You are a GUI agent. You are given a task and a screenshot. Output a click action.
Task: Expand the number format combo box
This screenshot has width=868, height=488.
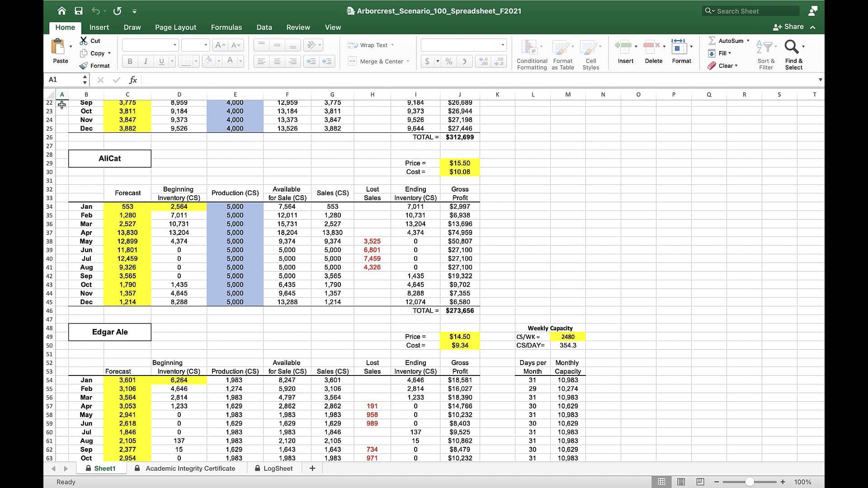tap(503, 45)
